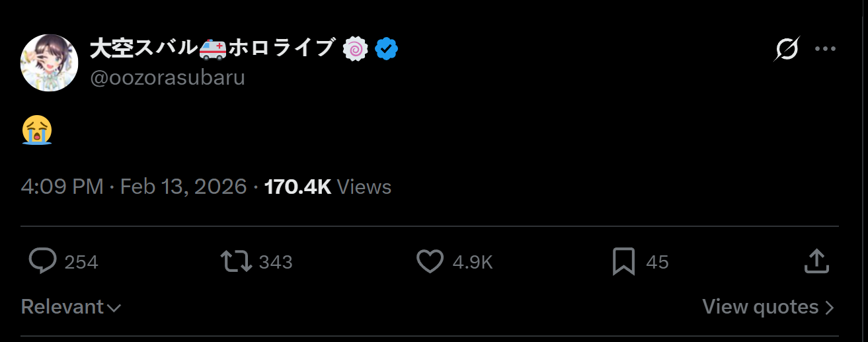Click the View quotes right chevron
This screenshot has height=342, width=868.
pyautogui.click(x=830, y=308)
